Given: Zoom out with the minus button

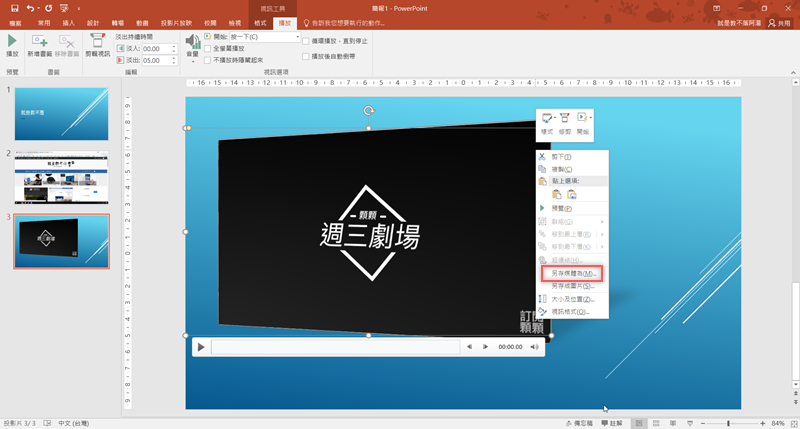Looking at the screenshot, I should coord(703,423).
